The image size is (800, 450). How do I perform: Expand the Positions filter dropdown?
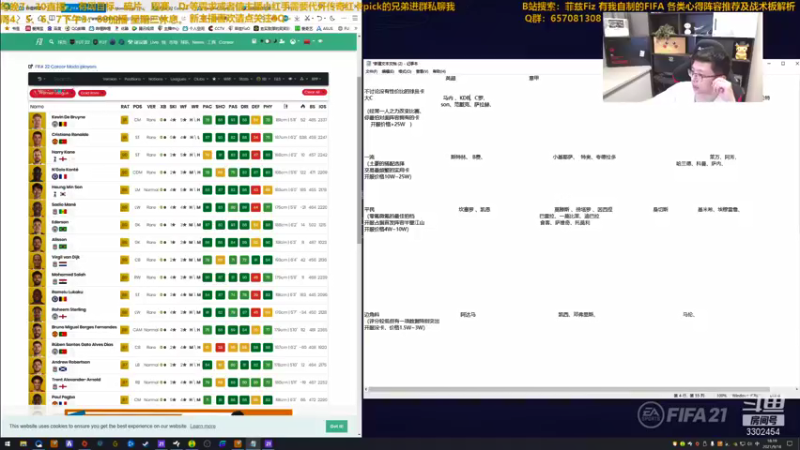[x=134, y=79]
